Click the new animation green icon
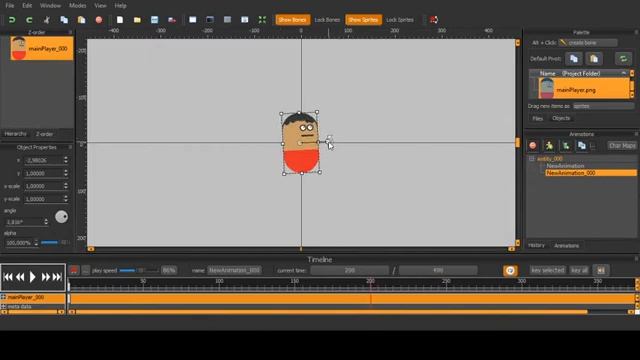This screenshot has width=640, height=360. click(566, 146)
